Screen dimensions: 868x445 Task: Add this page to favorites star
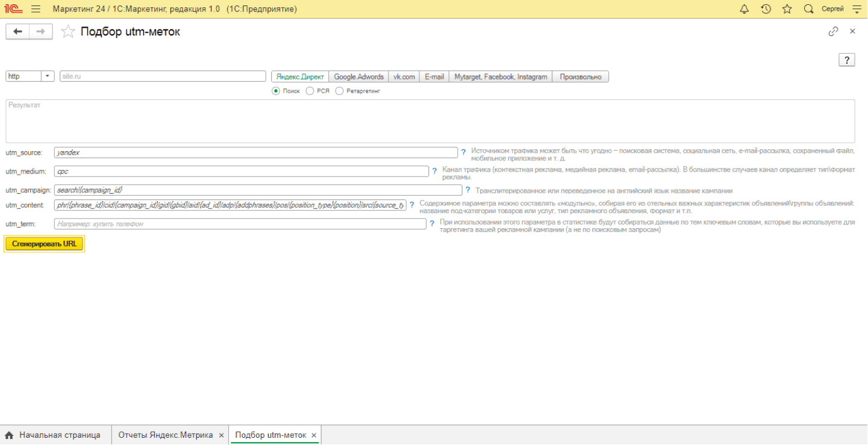[69, 32]
